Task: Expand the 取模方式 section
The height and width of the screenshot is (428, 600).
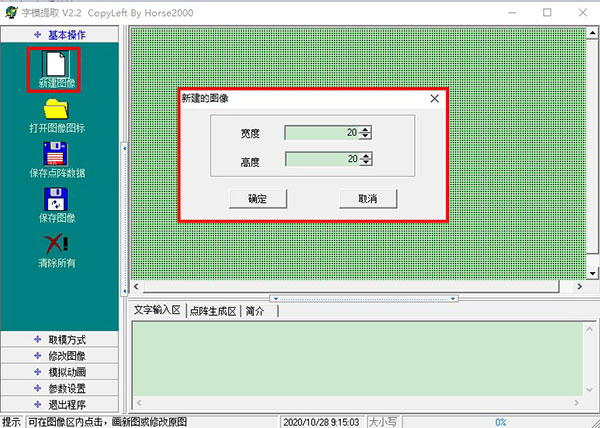Action: tap(60, 340)
